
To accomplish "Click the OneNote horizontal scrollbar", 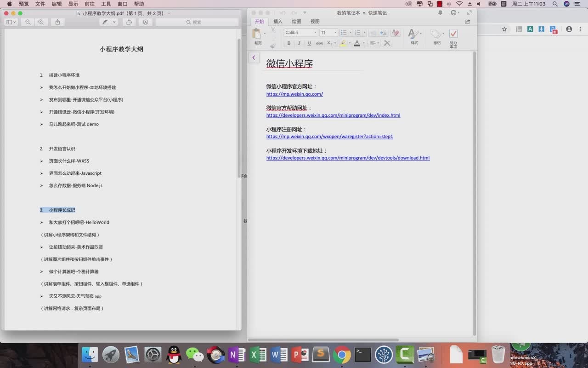I will pyautogui.click(x=323, y=340).
